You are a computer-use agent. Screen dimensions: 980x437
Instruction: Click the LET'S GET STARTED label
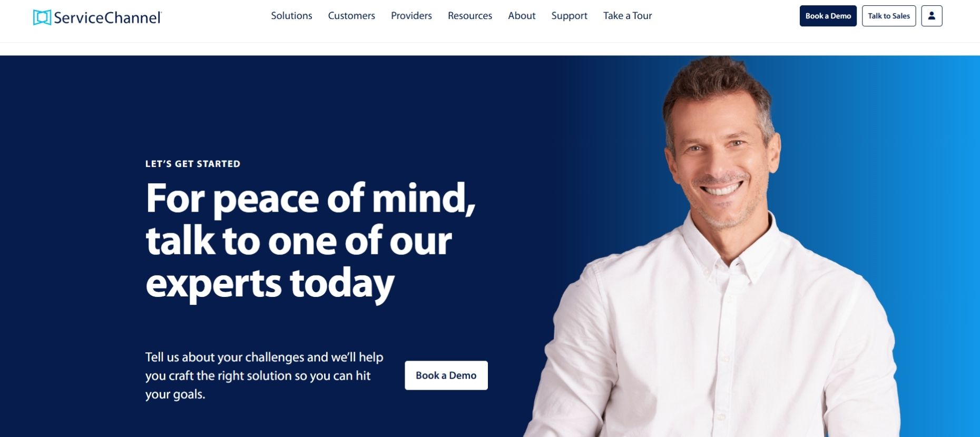point(193,164)
